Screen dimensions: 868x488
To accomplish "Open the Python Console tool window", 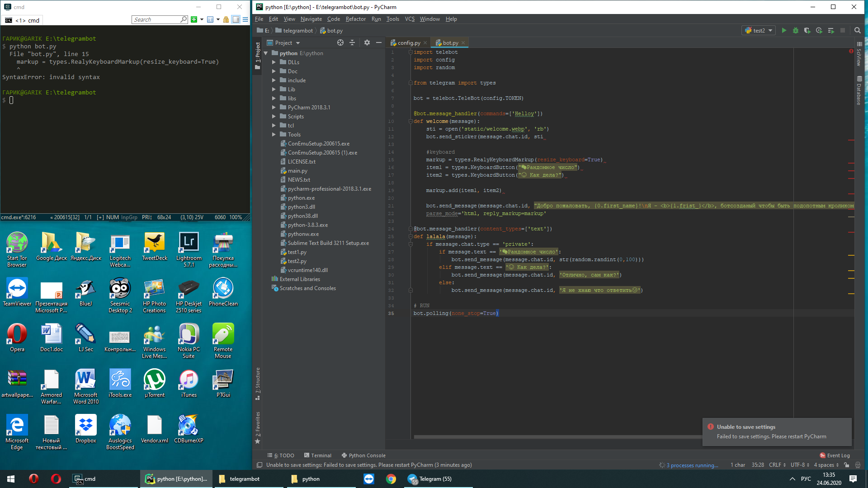I will click(363, 455).
